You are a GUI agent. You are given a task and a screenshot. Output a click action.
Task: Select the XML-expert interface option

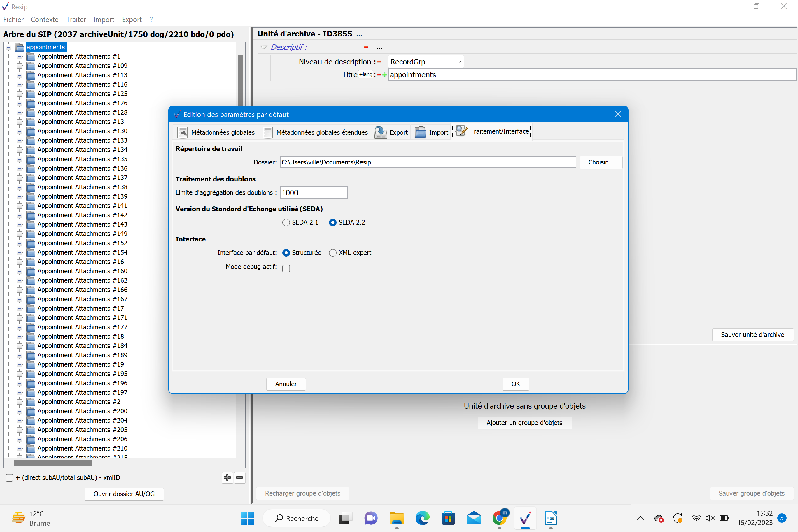(x=332, y=253)
